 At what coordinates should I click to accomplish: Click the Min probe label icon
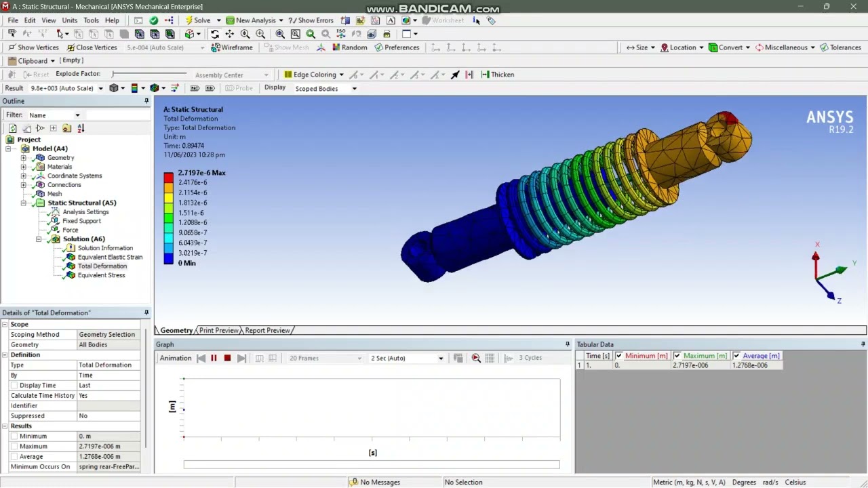coord(211,88)
